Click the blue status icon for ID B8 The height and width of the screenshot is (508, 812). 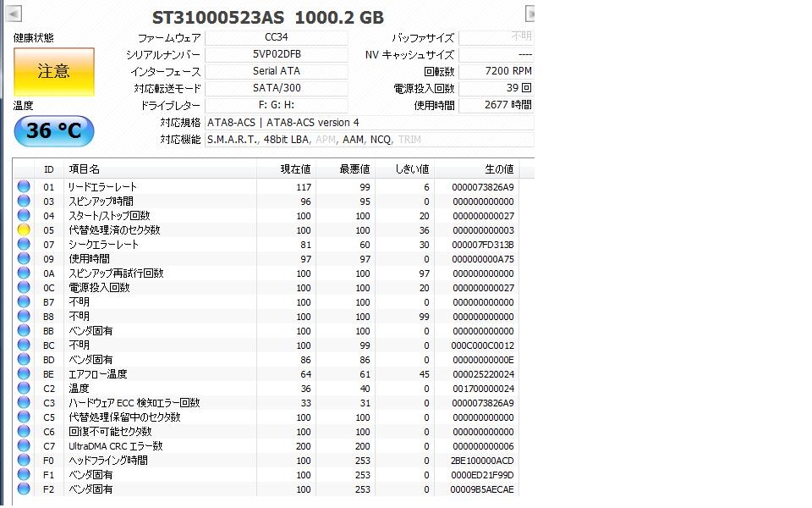[24, 316]
